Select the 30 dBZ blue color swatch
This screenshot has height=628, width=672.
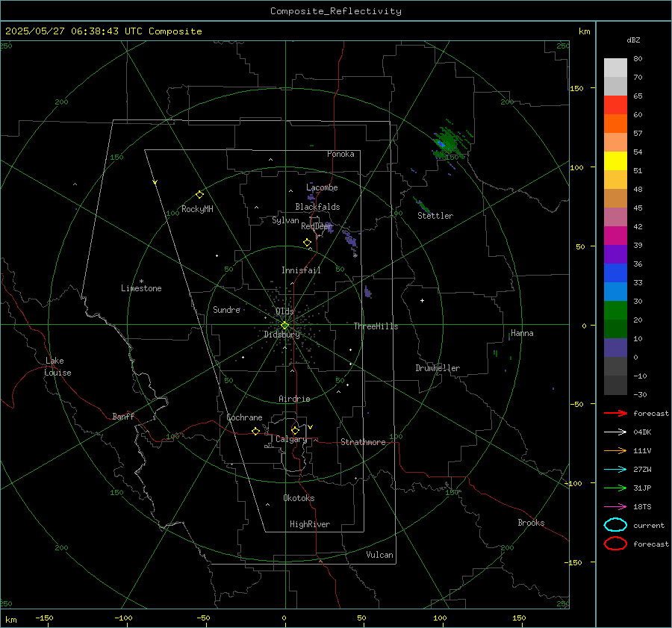coord(615,291)
